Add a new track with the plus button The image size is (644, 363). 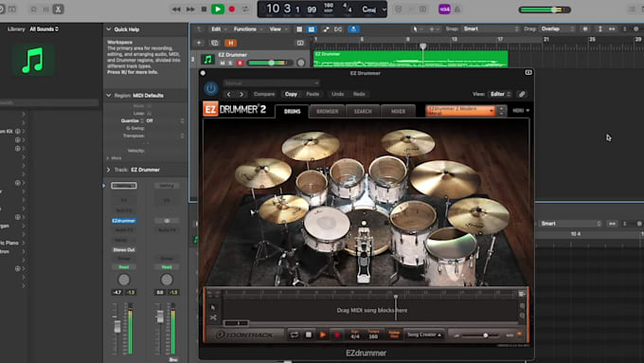(x=199, y=43)
